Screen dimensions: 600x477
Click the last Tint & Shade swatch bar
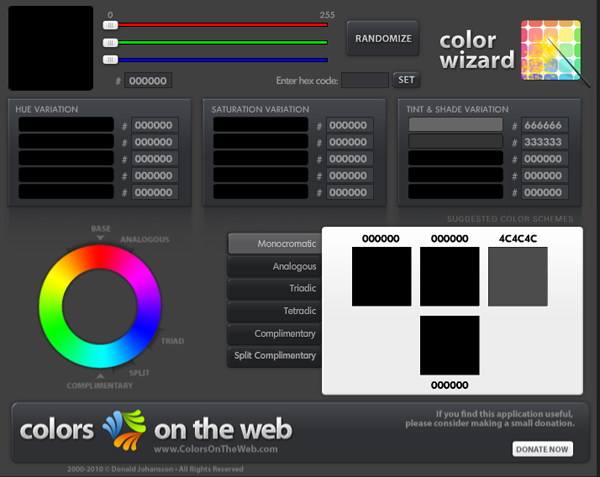[x=455, y=192]
